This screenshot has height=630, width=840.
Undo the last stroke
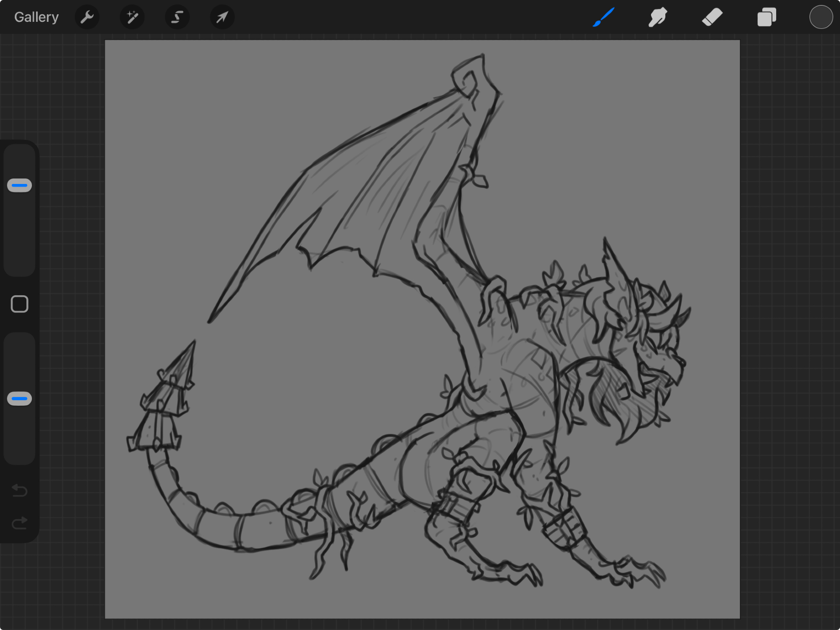click(x=19, y=490)
